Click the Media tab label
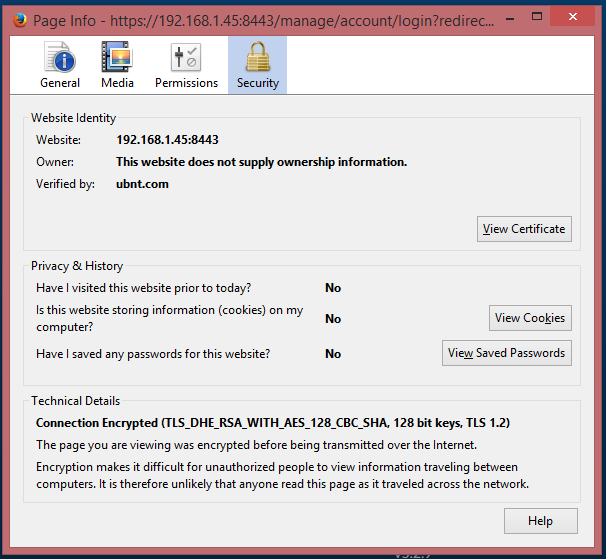 [117, 83]
